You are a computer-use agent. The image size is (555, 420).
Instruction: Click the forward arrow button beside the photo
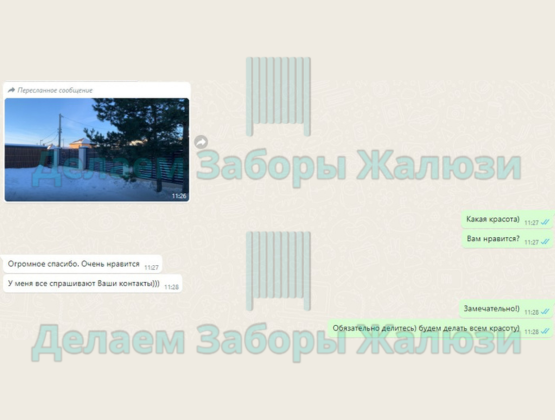pos(201,142)
